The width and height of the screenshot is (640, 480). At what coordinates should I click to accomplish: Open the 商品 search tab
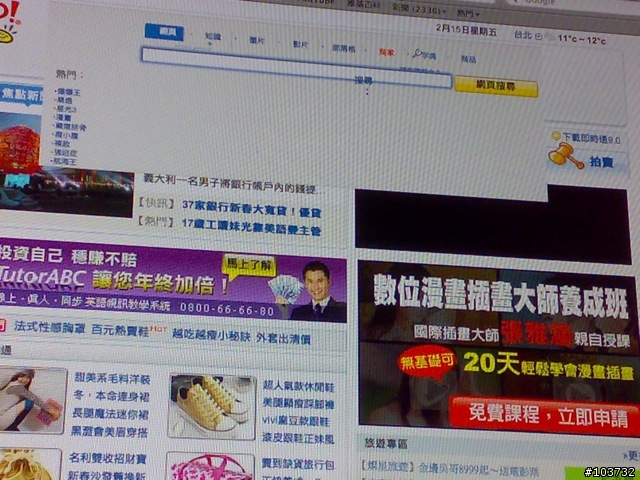[x=468, y=59]
